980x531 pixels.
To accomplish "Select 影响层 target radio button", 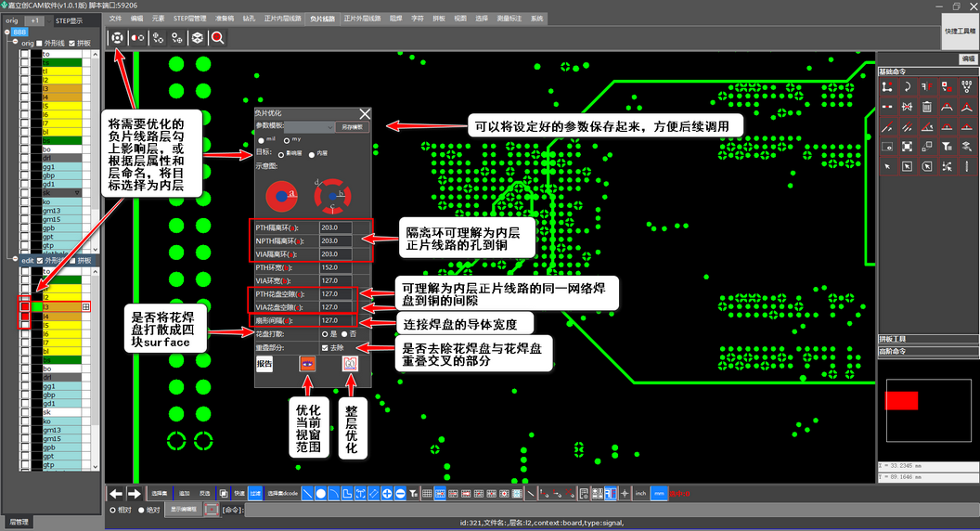I will 281,154.
